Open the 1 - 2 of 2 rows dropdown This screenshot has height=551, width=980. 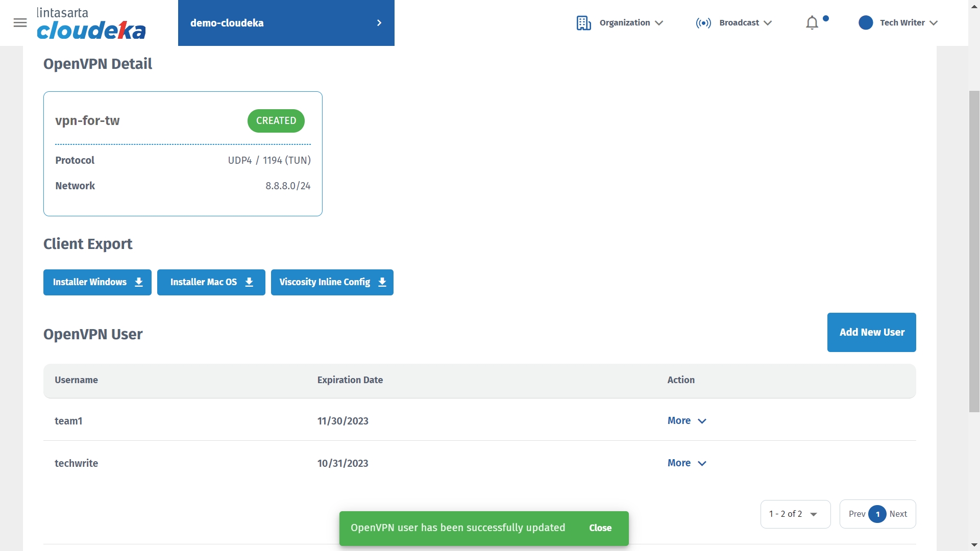(x=795, y=514)
